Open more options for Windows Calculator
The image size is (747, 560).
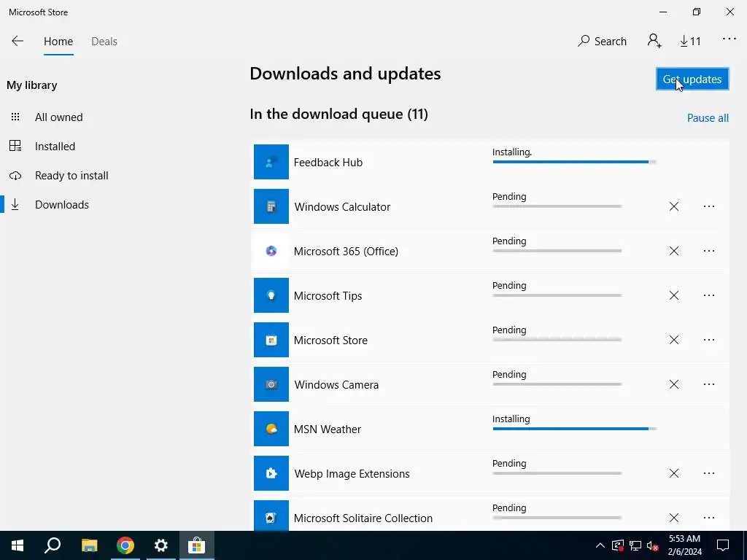(709, 206)
